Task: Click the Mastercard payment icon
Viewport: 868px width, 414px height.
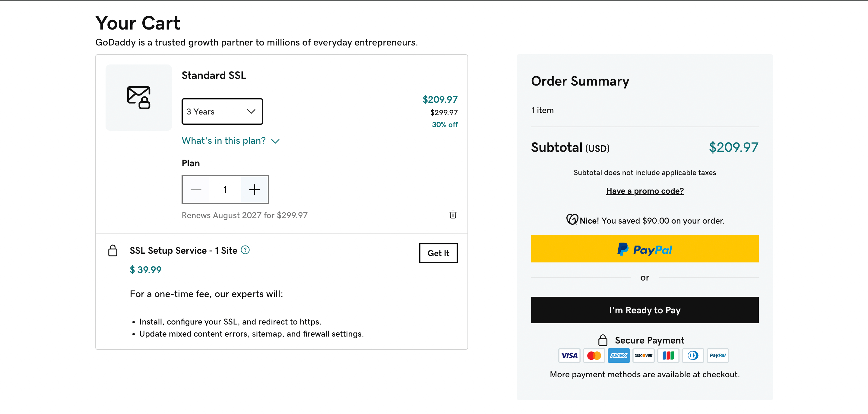Action: click(594, 356)
